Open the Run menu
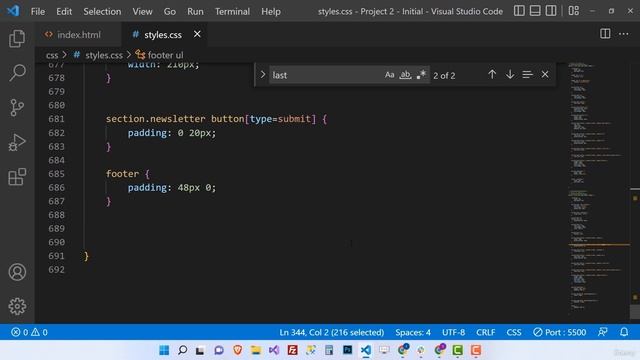Image resolution: width=640 pixels, height=360 pixels. coord(195,11)
